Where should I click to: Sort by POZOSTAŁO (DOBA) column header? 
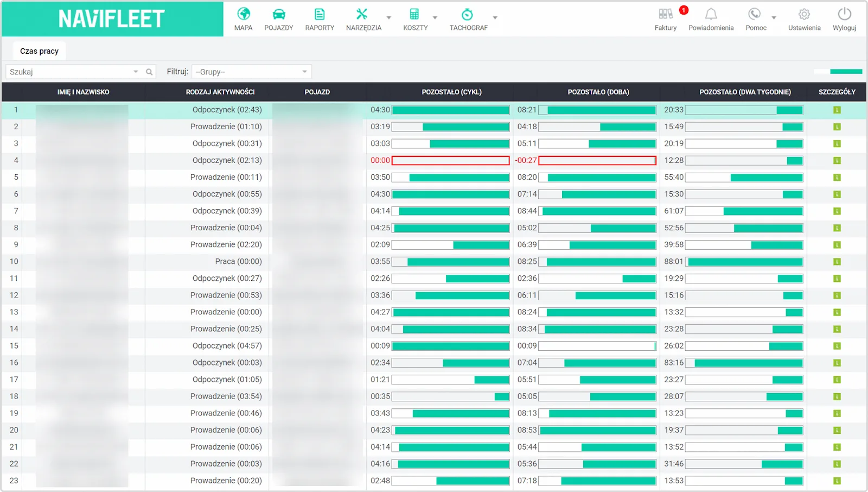point(598,92)
